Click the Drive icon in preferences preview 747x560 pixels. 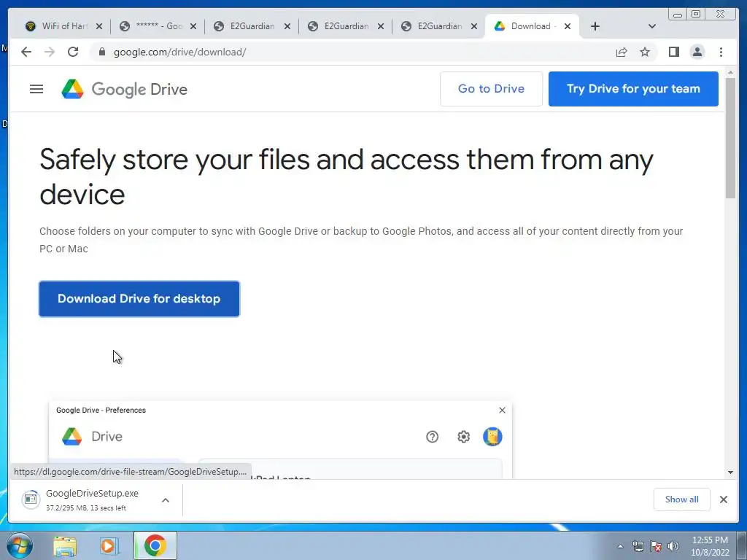[72, 437]
